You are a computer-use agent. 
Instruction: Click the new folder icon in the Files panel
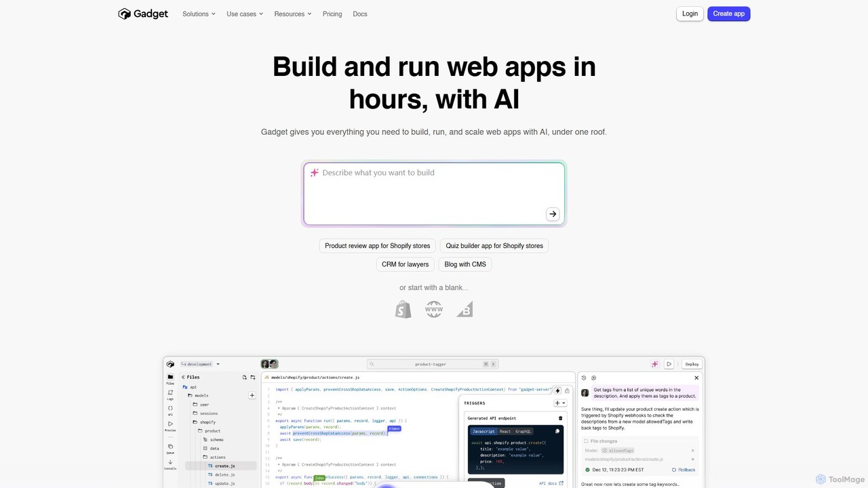253,378
